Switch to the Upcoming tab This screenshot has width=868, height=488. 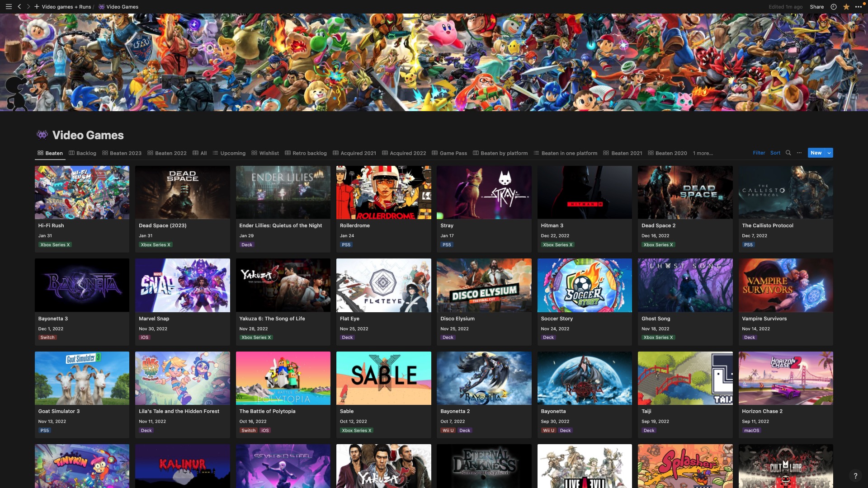(x=229, y=153)
